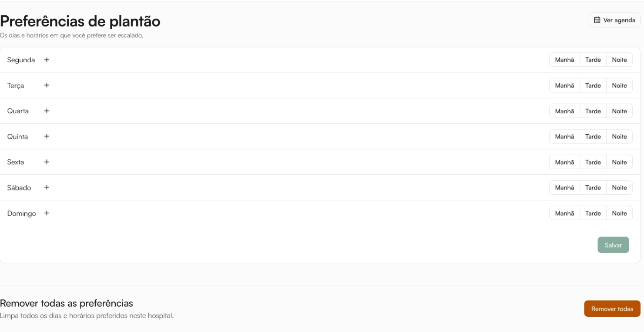Viewport: 644px width, 332px height.
Task: Toggle Manhã for Domingo
Action: [x=564, y=213]
